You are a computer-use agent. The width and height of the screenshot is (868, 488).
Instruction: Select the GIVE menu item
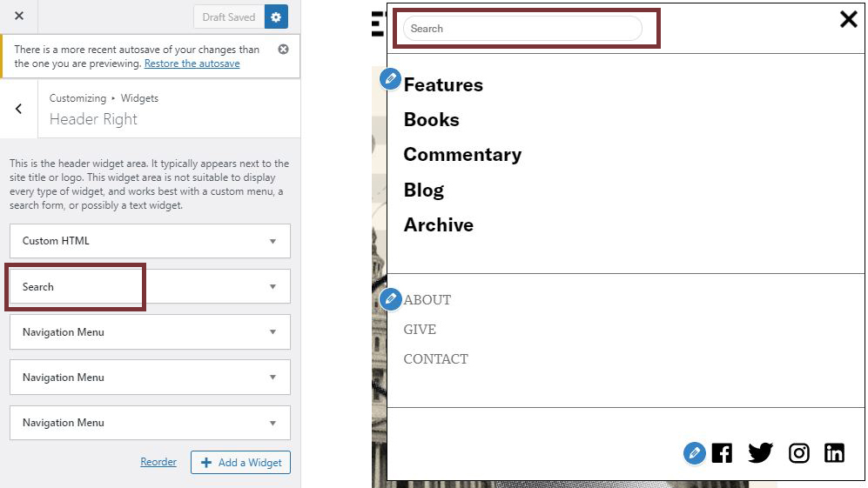point(420,330)
